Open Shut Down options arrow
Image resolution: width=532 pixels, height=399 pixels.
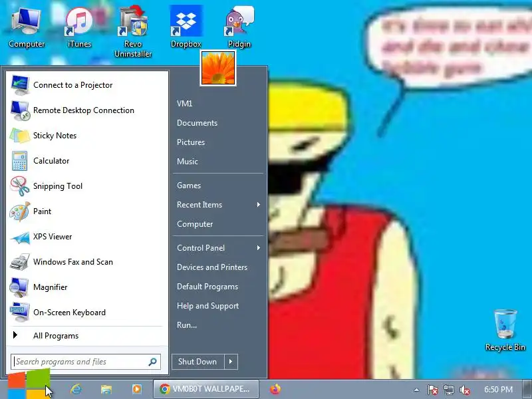[231, 362]
